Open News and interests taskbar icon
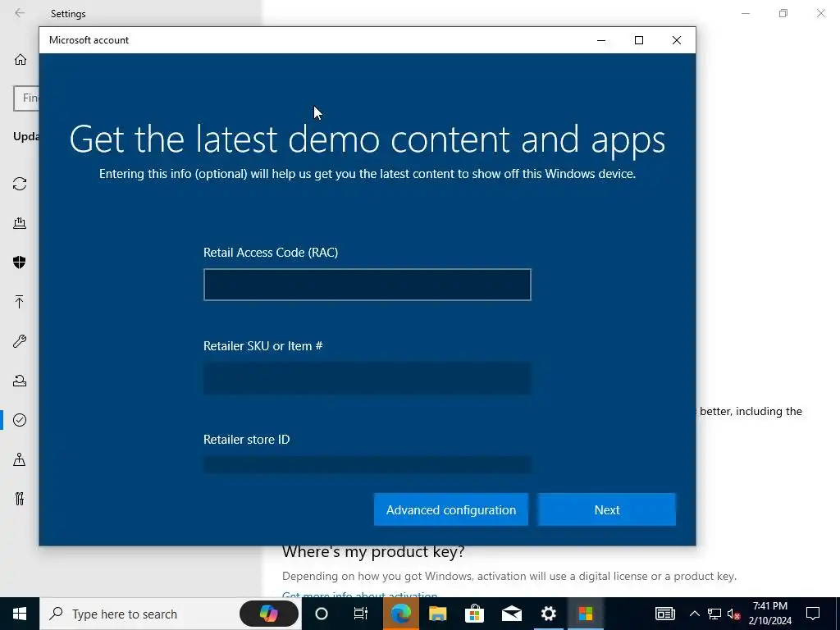This screenshot has height=630, width=840. (x=664, y=614)
